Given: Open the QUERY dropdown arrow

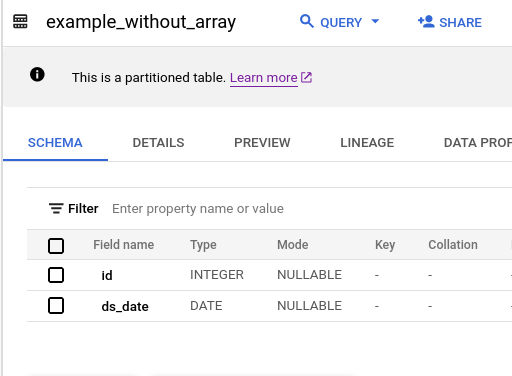Looking at the screenshot, I should [375, 21].
